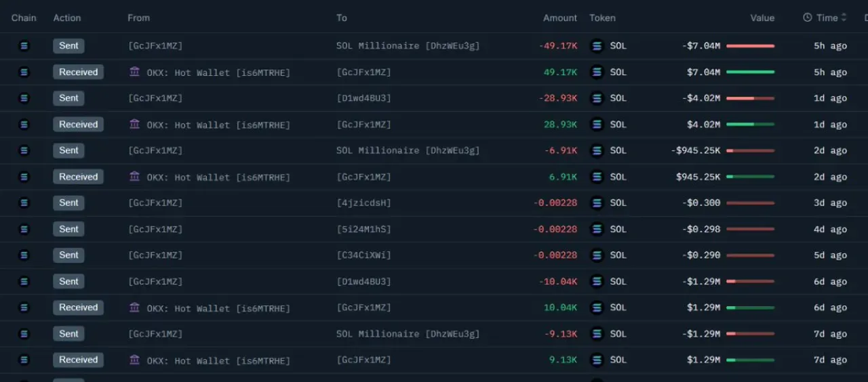The width and height of the screenshot is (868, 382).
Task: Click the SOL token icon beside the $7.04M value
Action: [597, 72]
